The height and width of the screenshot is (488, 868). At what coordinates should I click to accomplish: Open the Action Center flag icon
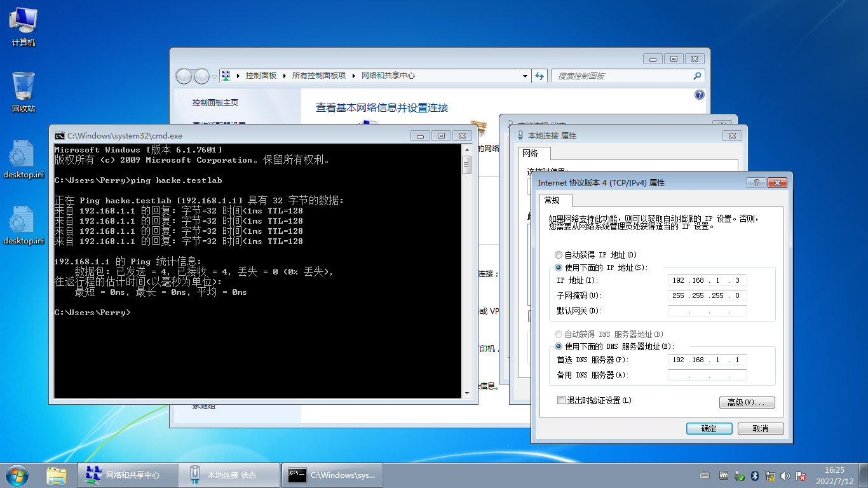click(x=800, y=475)
